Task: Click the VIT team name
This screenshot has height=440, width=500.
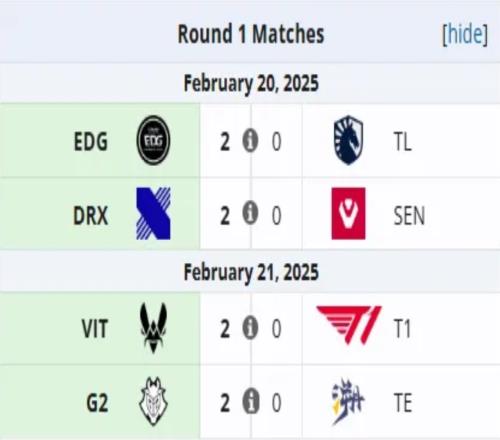Action: pyautogui.click(x=95, y=329)
